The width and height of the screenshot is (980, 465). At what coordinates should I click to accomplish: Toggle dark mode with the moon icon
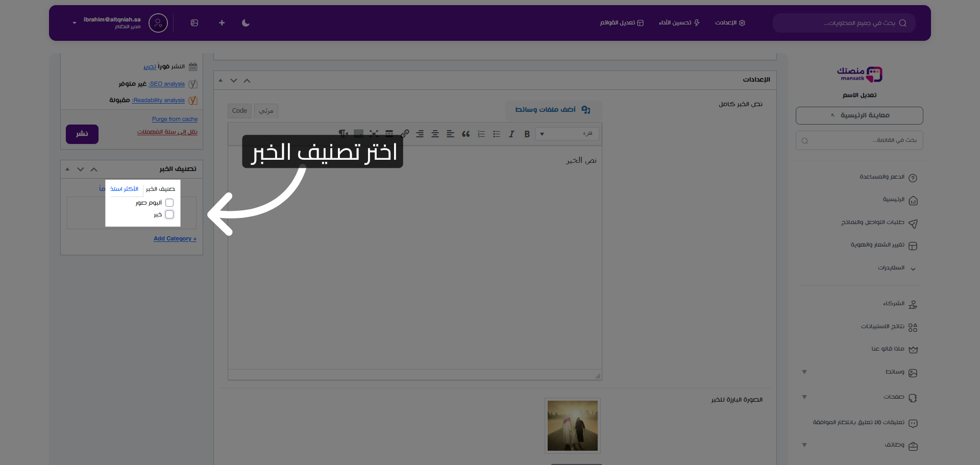(x=246, y=23)
